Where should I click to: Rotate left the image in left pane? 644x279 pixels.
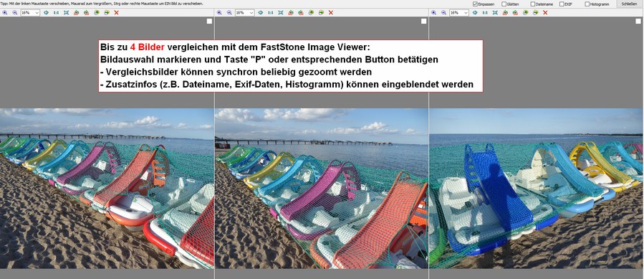pos(76,13)
